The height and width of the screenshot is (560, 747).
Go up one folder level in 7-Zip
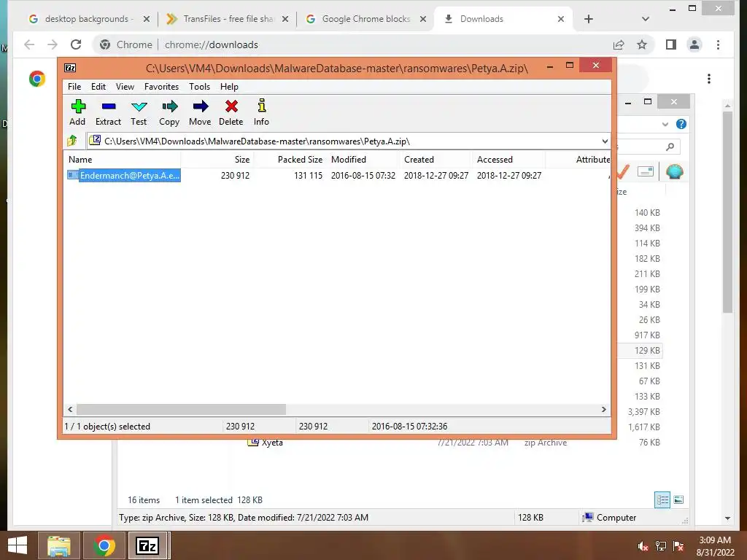click(x=72, y=141)
